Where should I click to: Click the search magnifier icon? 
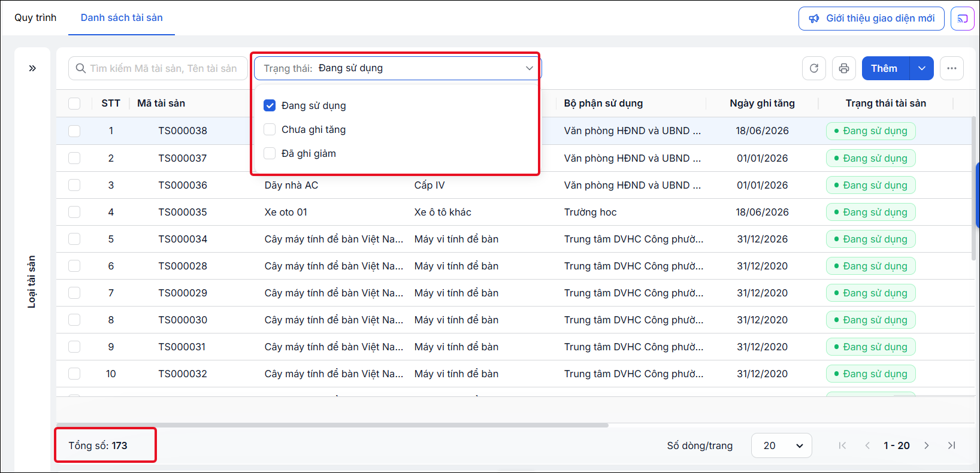point(81,68)
